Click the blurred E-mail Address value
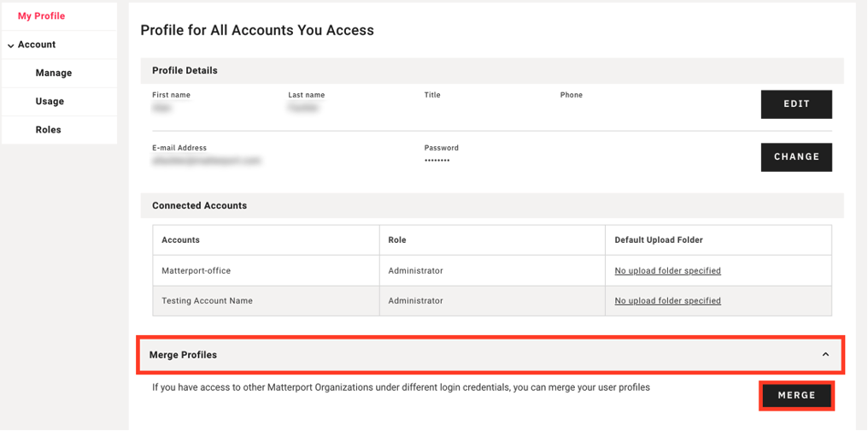The image size is (868, 431). click(206, 160)
